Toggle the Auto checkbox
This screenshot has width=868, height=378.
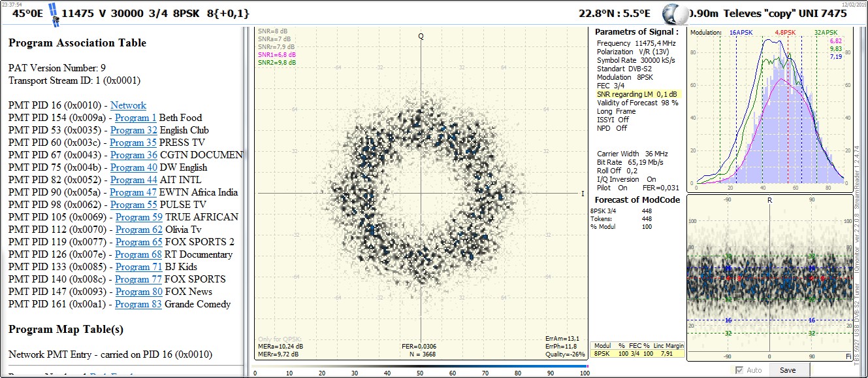[x=739, y=370]
